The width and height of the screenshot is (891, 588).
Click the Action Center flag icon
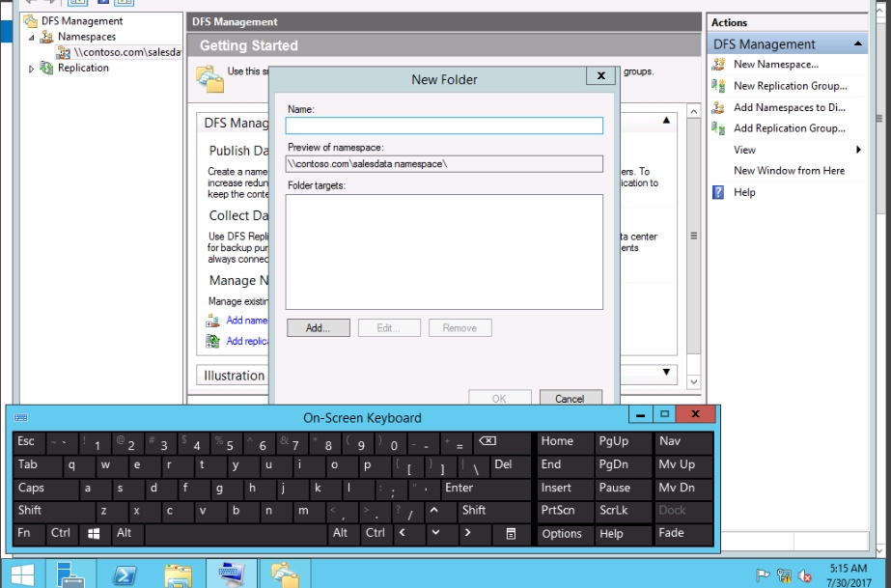(763, 575)
